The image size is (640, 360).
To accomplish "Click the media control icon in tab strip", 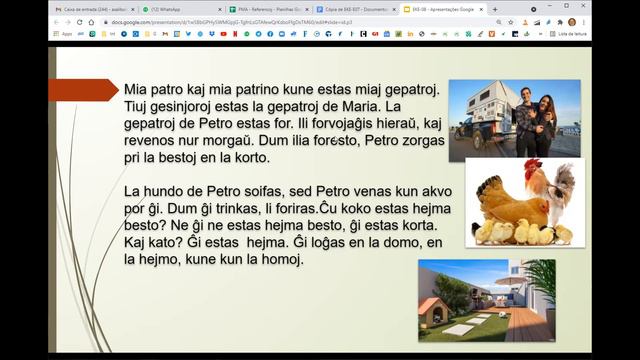I will (533, 9).
